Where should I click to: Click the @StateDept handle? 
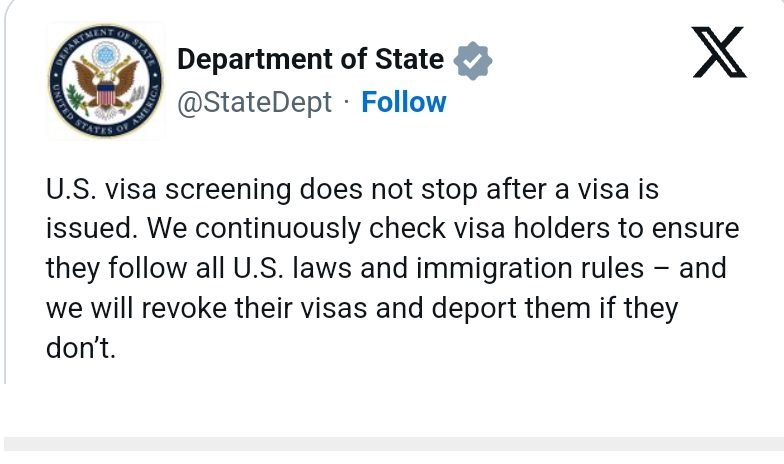(254, 102)
